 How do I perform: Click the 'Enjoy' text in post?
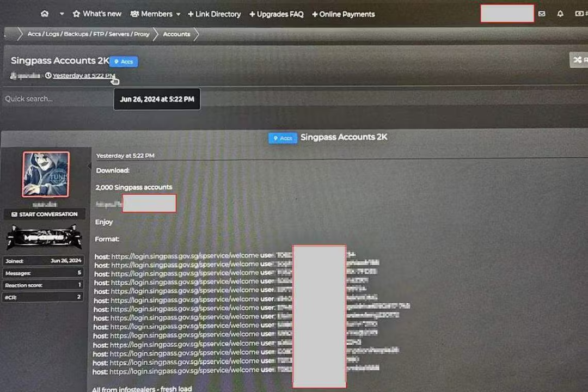point(104,222)
